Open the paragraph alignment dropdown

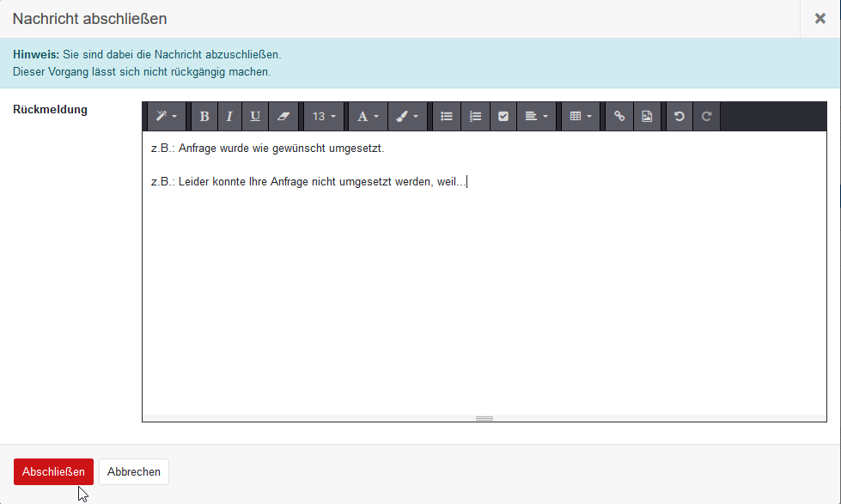[x=536, y=117]
